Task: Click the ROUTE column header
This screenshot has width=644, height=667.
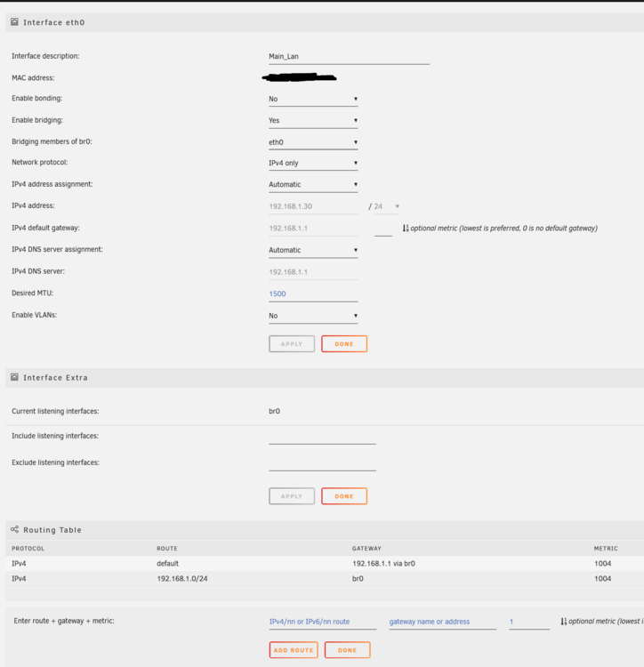Action: [167, 549]
